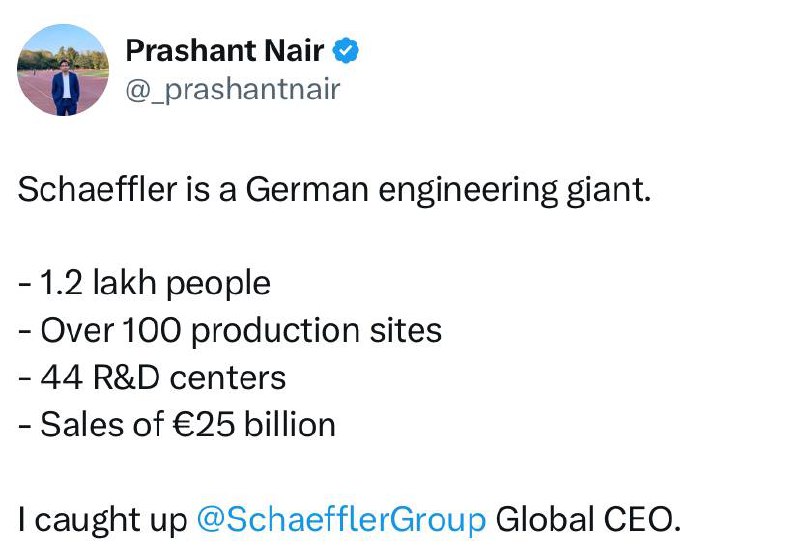Click the 'Sales of €25 billion' line
Image resolution: width=800 pixels, height=559 pixels.
point(177,425)
